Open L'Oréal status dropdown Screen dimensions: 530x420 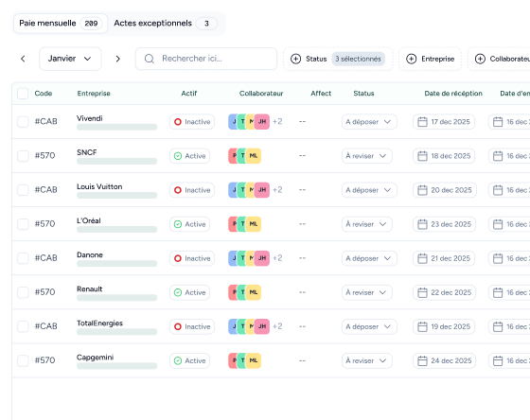pyautogui.click(x=367, y=224)
